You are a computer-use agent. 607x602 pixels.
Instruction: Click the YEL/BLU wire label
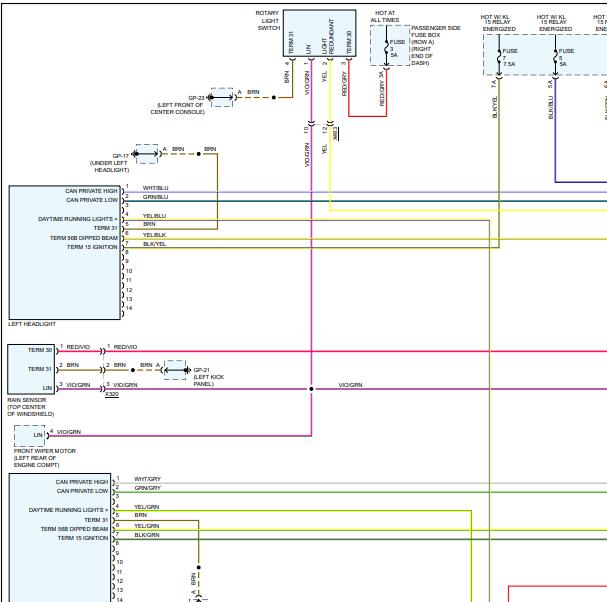[x=154, y=216]
